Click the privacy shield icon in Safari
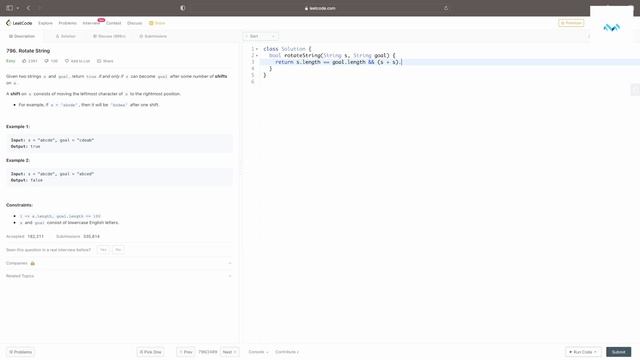This screenshot has width=640, height=360. click(182, 8)
